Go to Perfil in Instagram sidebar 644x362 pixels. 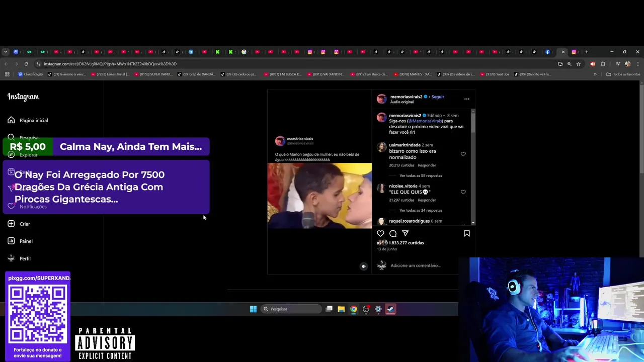(x=19, y=258)
